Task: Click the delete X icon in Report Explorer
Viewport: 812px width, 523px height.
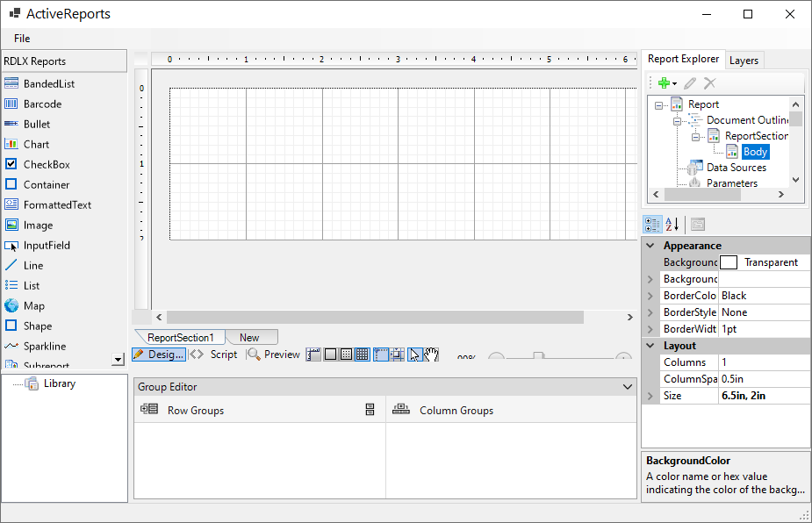Action: [709, 82]
